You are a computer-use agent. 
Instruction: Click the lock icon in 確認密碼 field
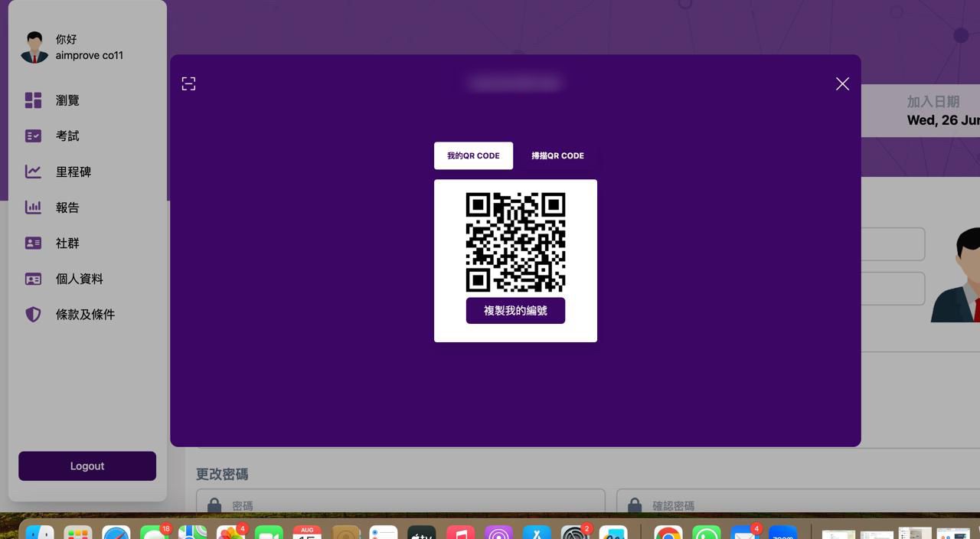(x=635, y=505)
